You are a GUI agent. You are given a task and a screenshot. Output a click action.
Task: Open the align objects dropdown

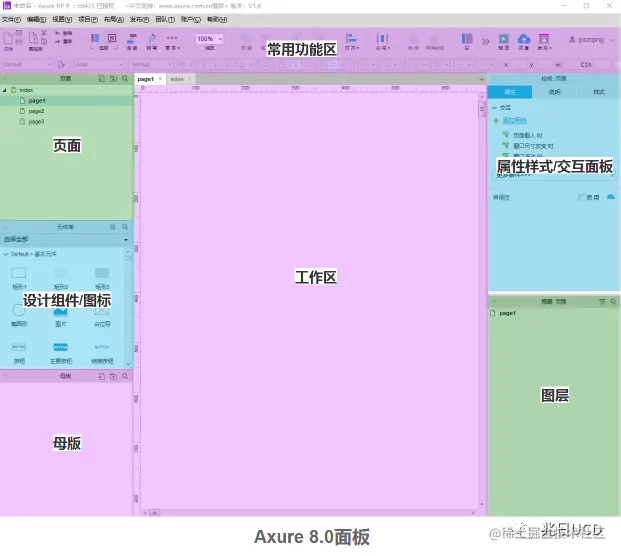pos(351,41)
